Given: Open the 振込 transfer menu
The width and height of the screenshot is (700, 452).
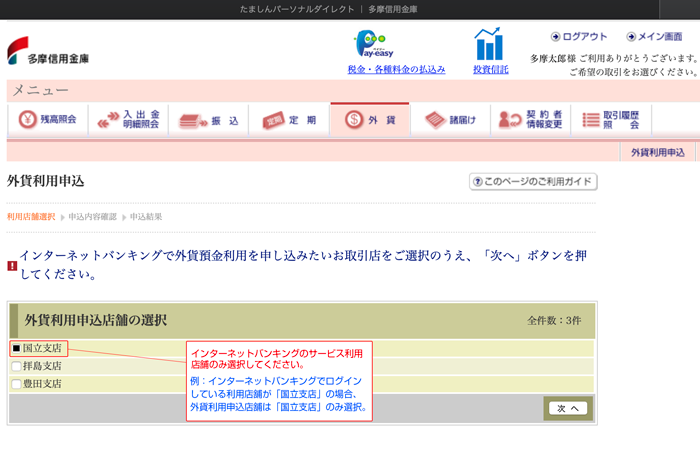Looking at the screenshot, I should (x=208, y=120).
